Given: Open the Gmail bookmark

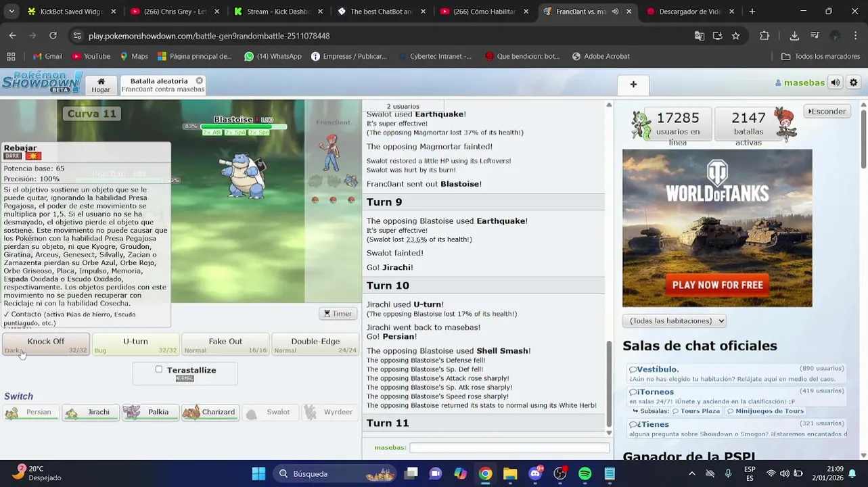Looking at the screenshot, I should 47,56.
